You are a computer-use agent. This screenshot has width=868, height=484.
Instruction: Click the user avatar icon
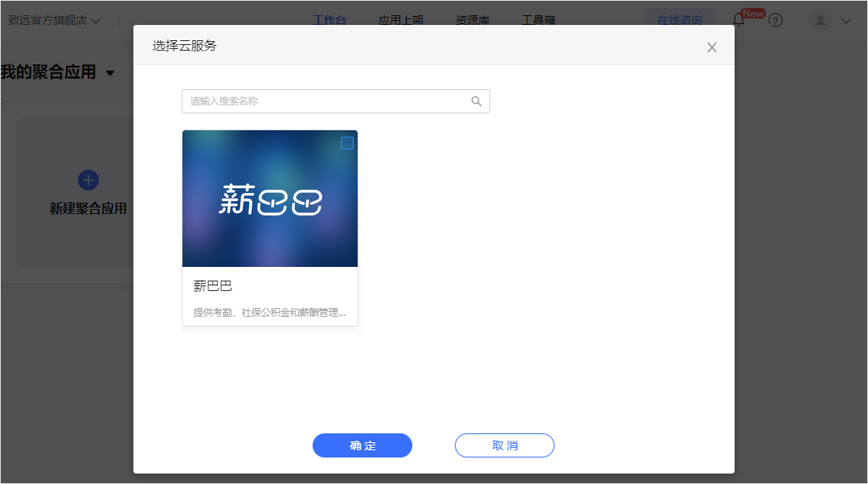[x=821, y=20]
